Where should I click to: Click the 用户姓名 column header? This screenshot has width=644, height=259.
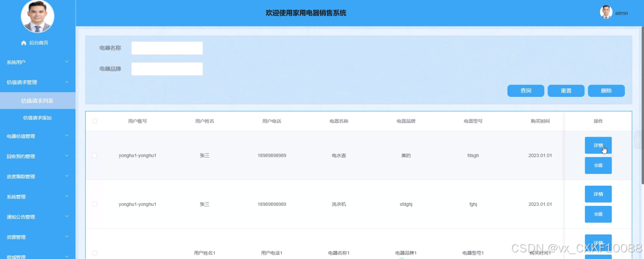point(205,121)
